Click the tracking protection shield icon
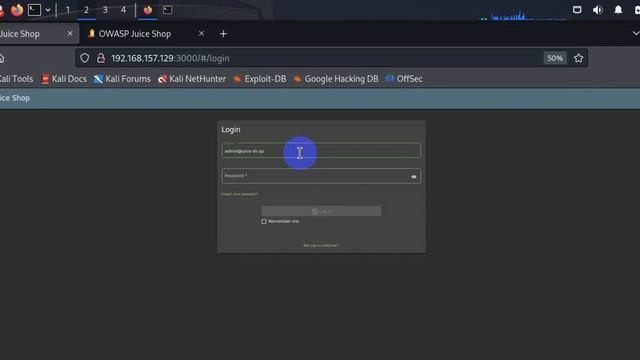Viewport: 640px width, 360px height. point(84,58)
